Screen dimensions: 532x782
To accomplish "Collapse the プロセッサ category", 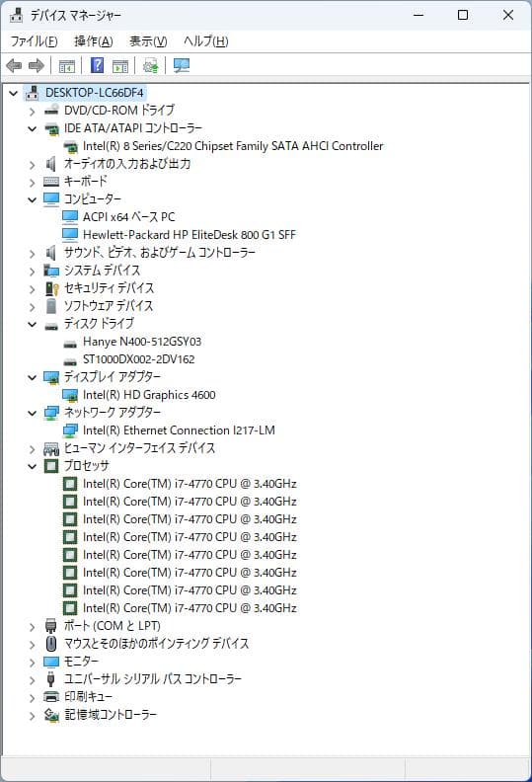I will coord(33,466).
